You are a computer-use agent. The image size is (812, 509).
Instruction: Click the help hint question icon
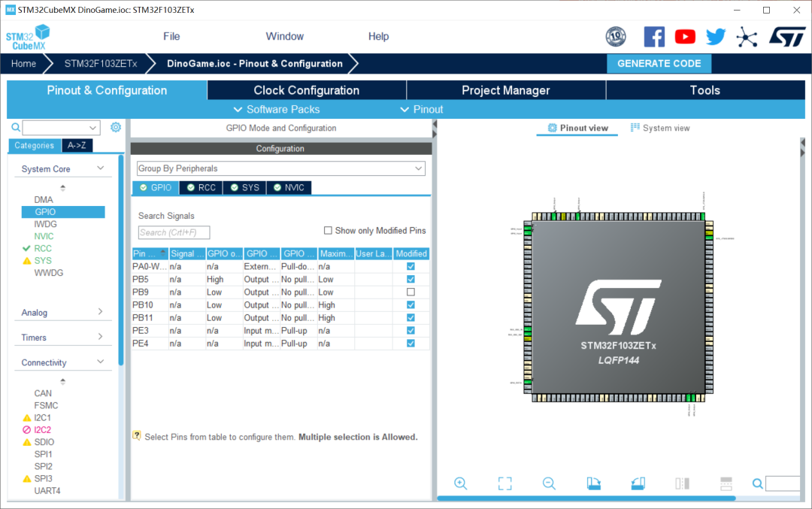click(x=137, y=435)
